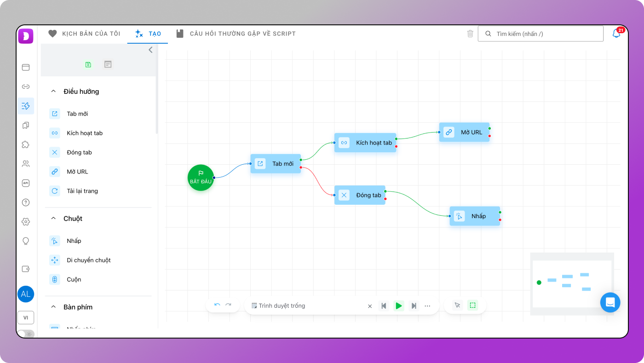
Task: Open settings gear in sidebar
Action: coord(26,222)
